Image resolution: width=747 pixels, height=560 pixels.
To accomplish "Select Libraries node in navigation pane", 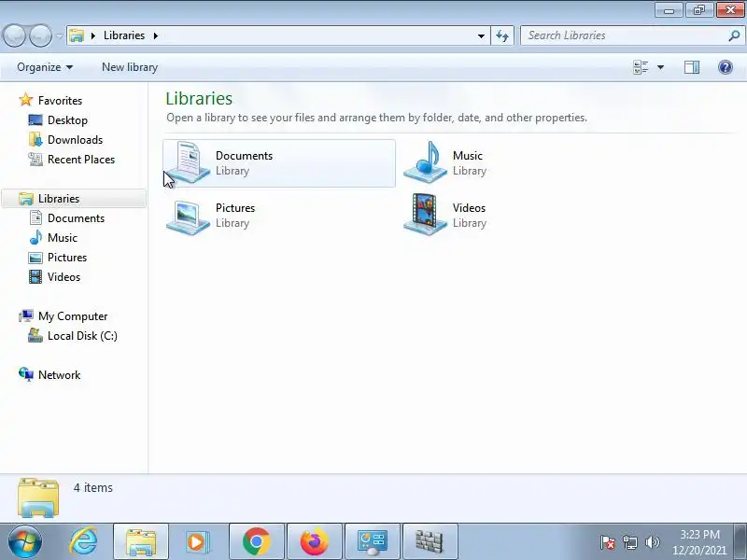I will pos(74,199).
